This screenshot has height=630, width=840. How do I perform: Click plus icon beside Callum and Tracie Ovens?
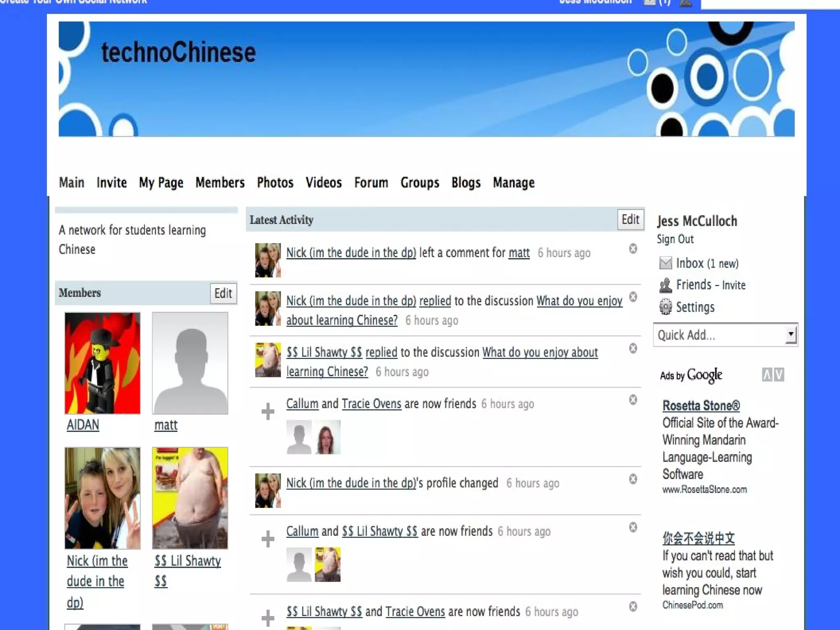pos(268,411)
